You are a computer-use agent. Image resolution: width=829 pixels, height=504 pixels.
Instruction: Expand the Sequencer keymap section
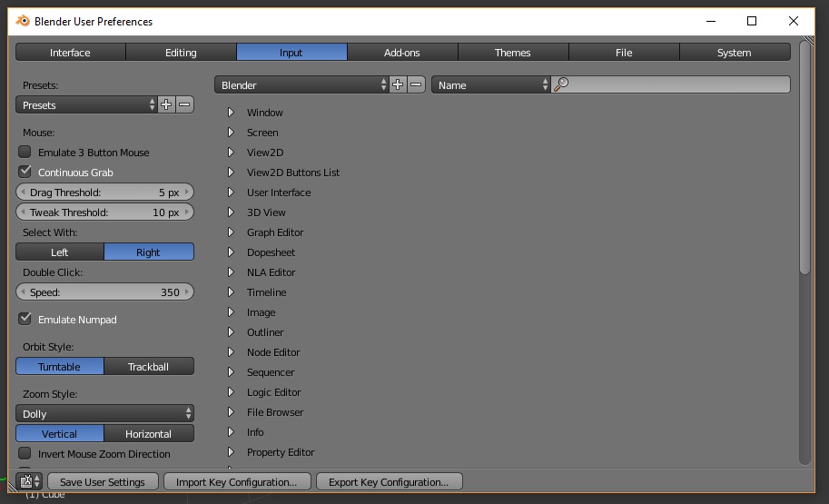point(231,372)
